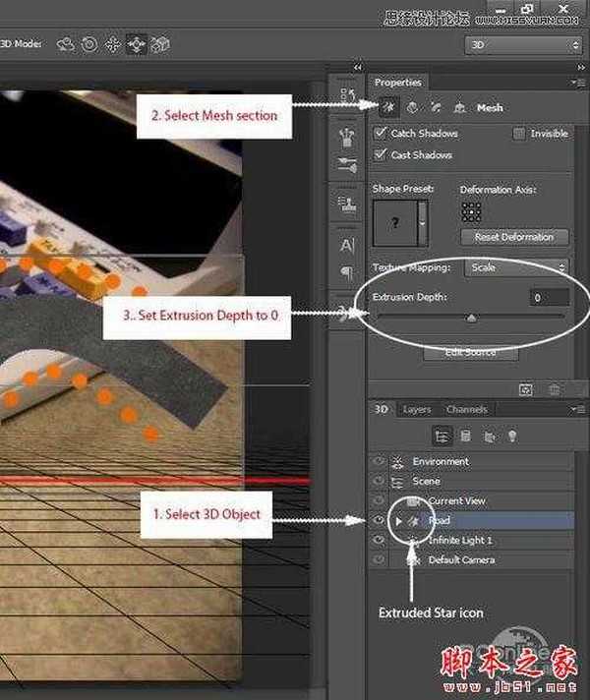Choose the Roll 3D Object mode icon
The height and width of the screenshot is (700, 590).
[x=90, y=44]
